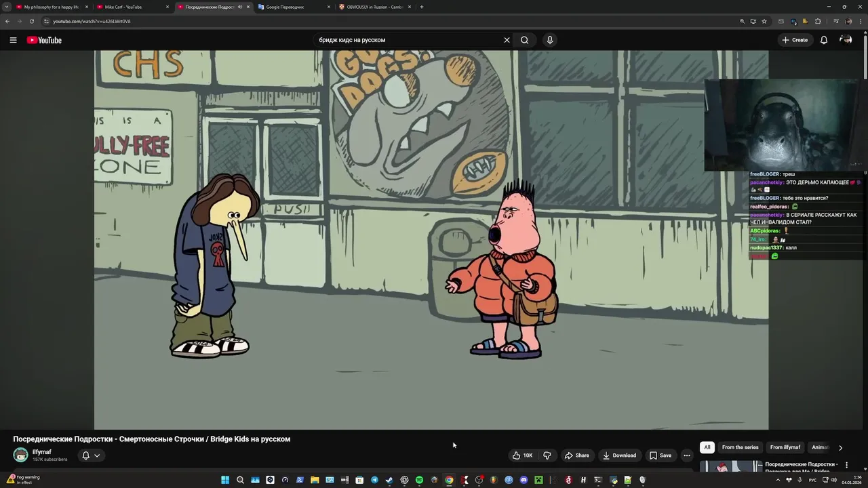868x488 pixels.
Task: Click inside the YouTube search field
Action: (407, 40)
